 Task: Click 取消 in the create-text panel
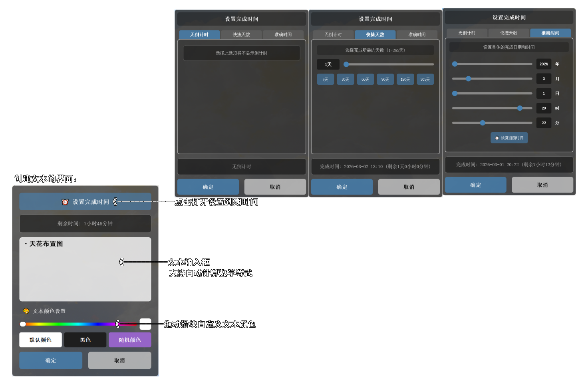[119, 360]
